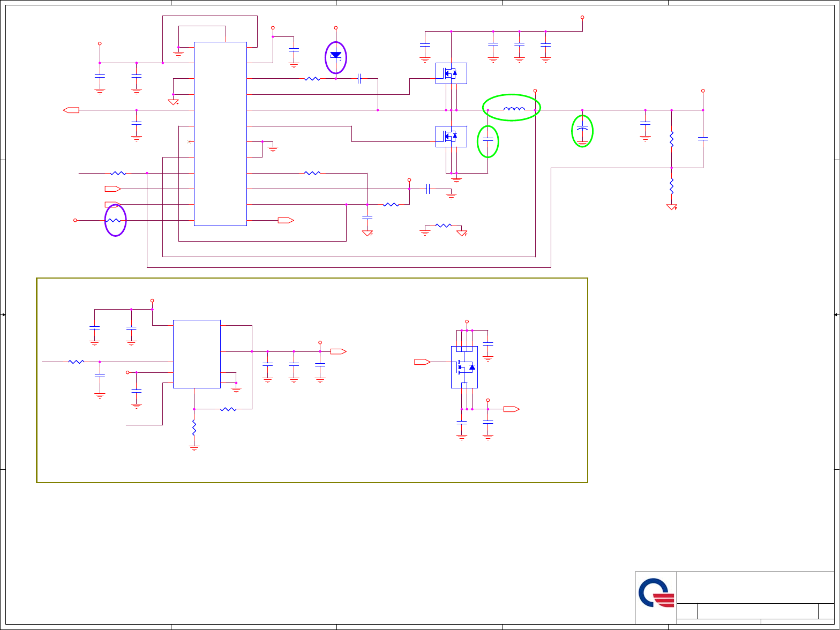Click the Schottky diode circled in purple
This screenshot has height=630, width=840.
pyautogui.click(x=336, y=55)
